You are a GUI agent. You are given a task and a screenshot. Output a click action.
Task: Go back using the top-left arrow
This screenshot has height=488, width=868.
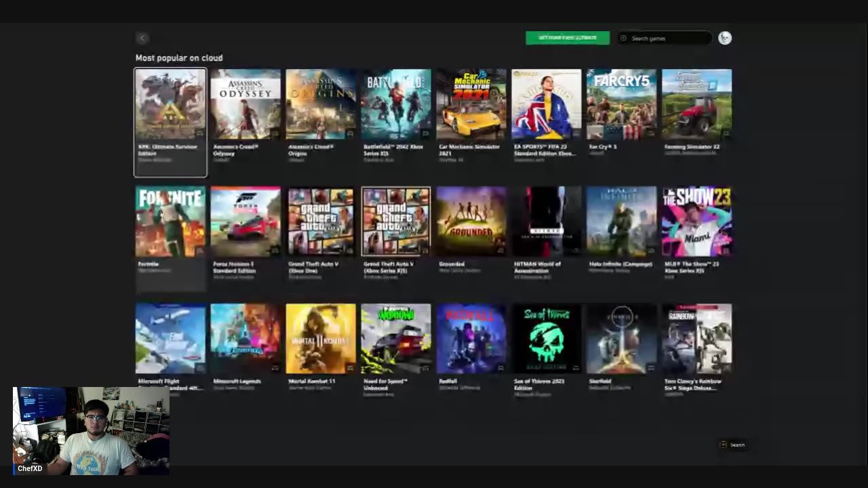[x=142, y=38]
